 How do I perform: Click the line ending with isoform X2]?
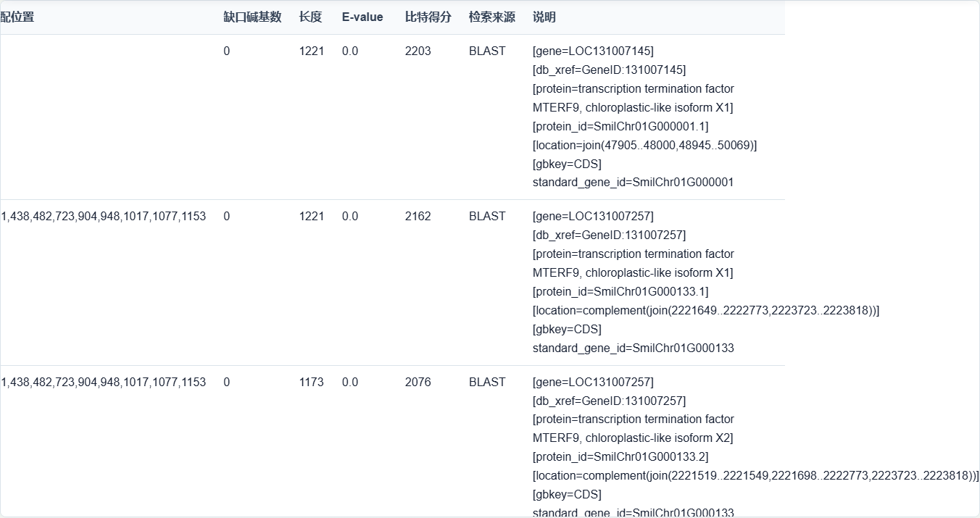[633, 438]
